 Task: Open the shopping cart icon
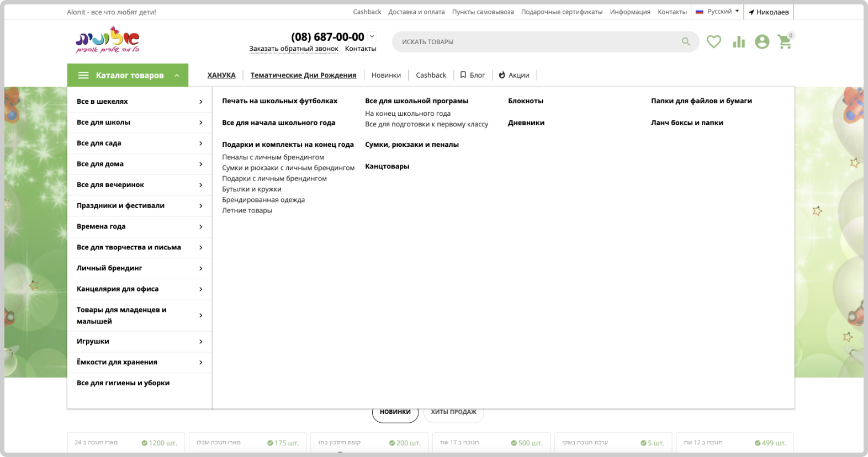(x=785, y=42)
